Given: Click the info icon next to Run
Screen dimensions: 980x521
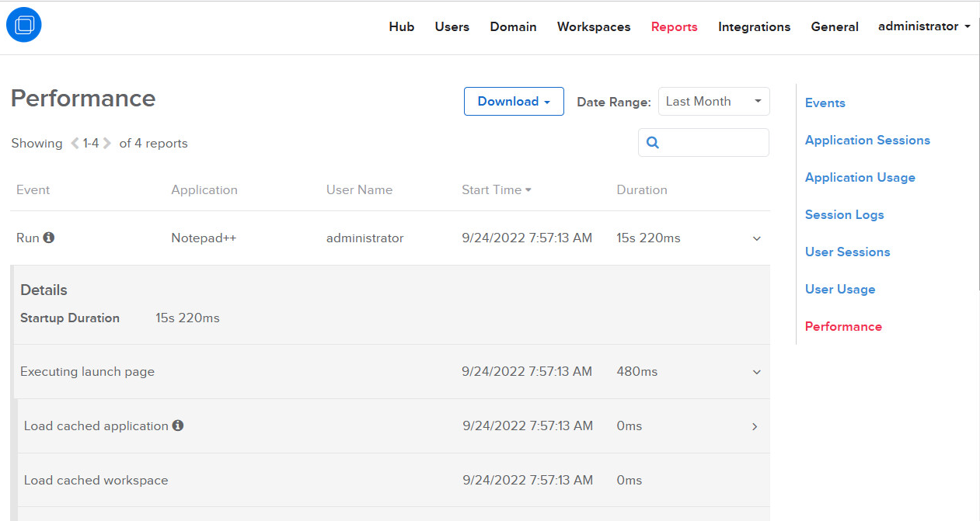Looking at the screenshot, I should point(49,238).
